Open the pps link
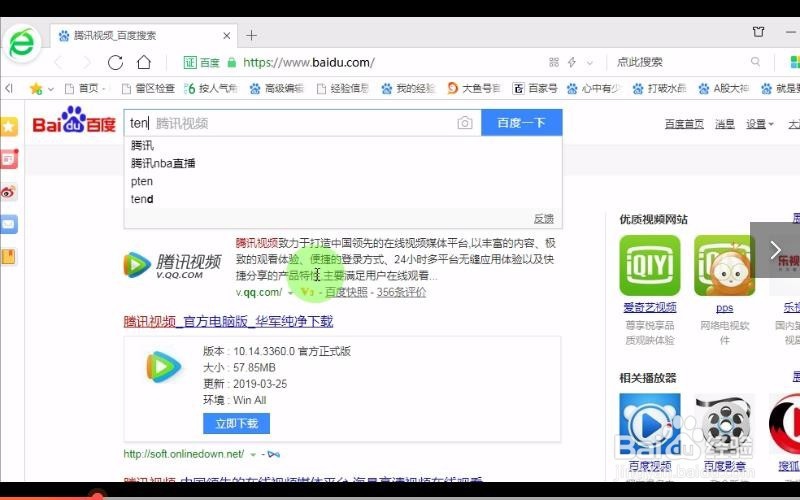 click(724, 308)
